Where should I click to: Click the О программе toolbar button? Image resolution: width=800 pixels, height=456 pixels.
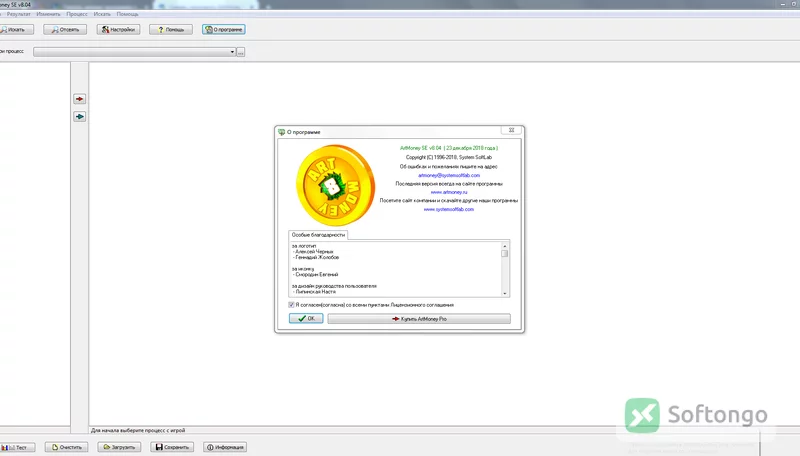point(223,30)
